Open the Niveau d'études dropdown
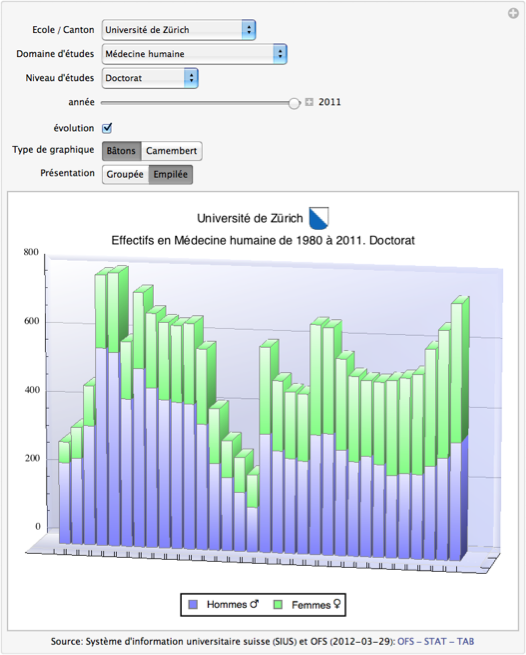This screenshot has height=655, width=526. pyautogui.click(x=150, y=78)
